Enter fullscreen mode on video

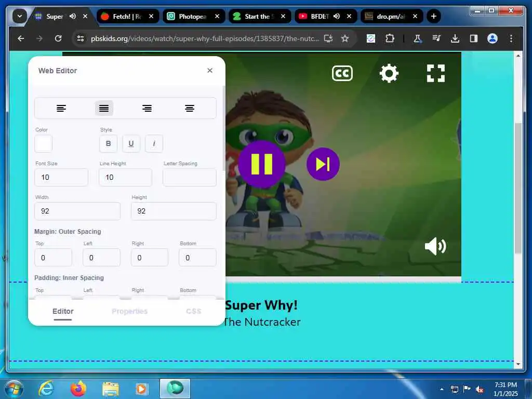point(436,73)
